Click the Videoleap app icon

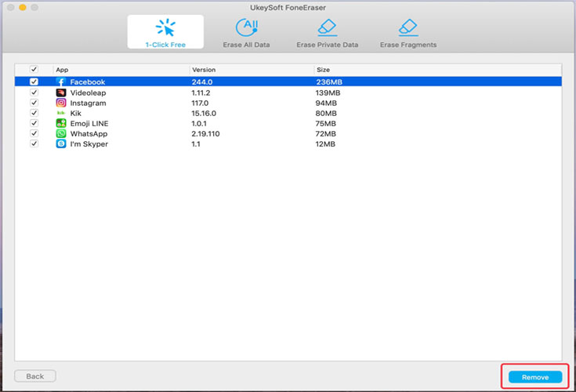click(61, 93)
